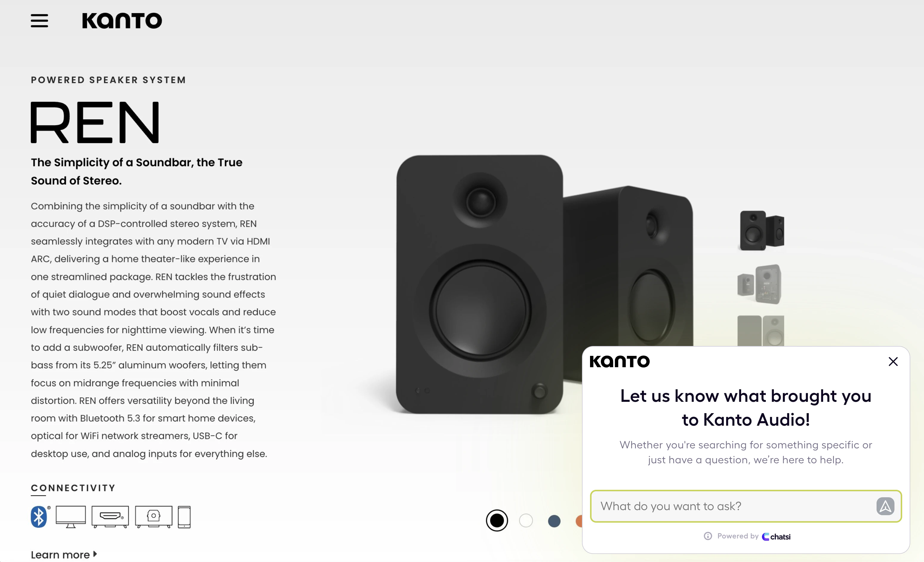The image size is (924, 562).
Task: Select the black speaker color option
Action: coord(497,521)
